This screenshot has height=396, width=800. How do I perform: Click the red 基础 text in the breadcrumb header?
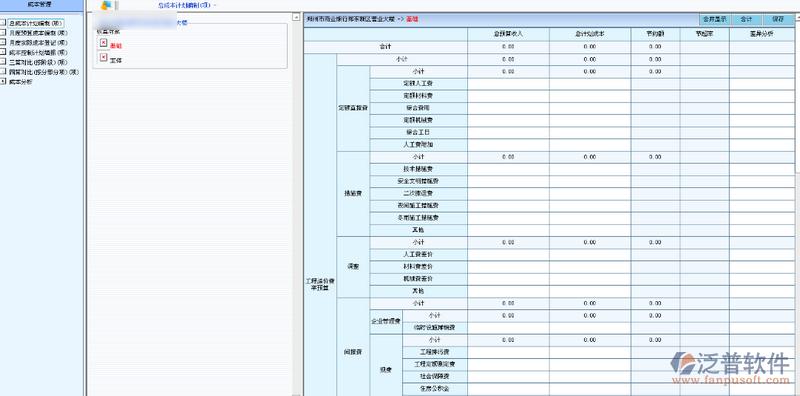pos(412,19)
